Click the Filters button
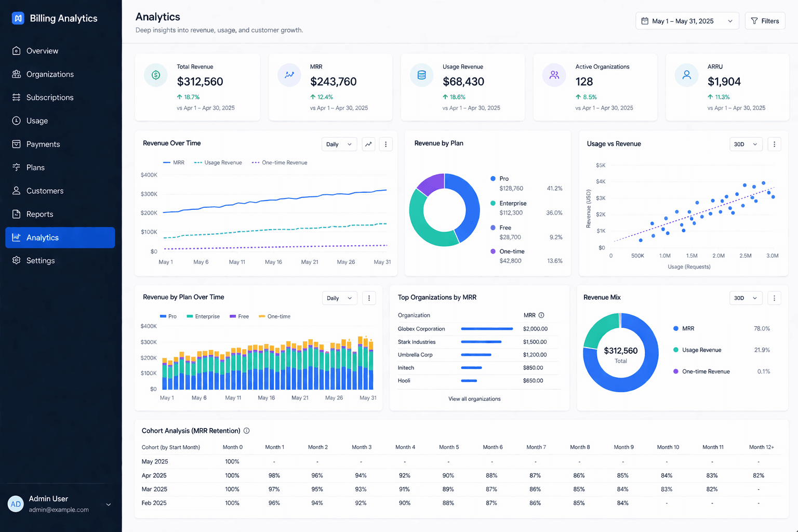Screen dimensions: 798x532 [765, 21]
